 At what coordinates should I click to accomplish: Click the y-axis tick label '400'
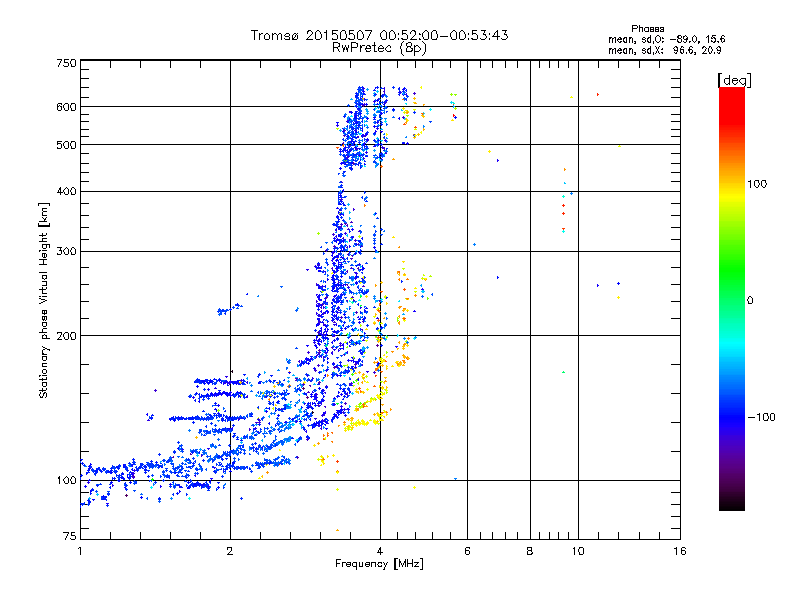(x=66, y=192)
